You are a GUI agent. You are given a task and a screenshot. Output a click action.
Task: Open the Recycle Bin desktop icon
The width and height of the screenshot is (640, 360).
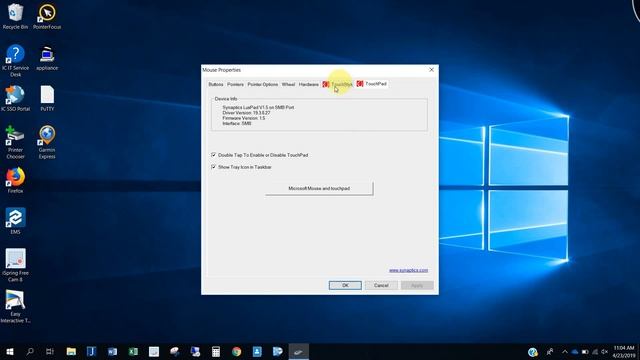coord(15,16)
